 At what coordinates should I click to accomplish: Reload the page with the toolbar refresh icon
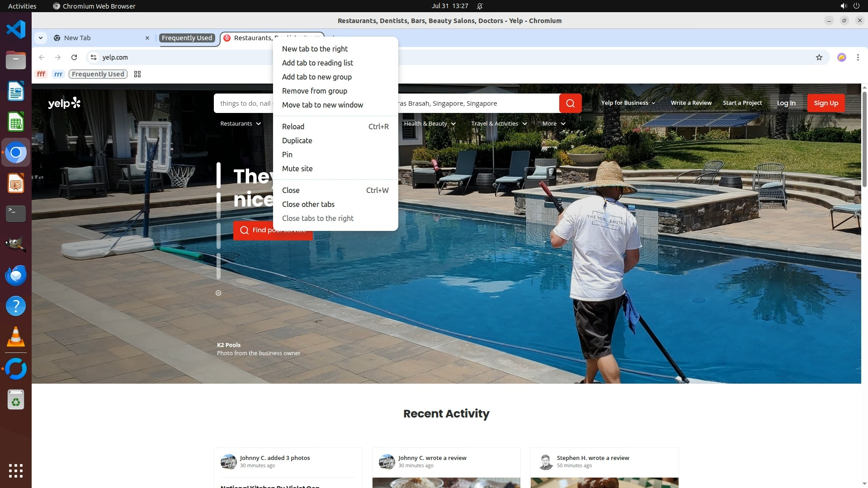[74, 57]
